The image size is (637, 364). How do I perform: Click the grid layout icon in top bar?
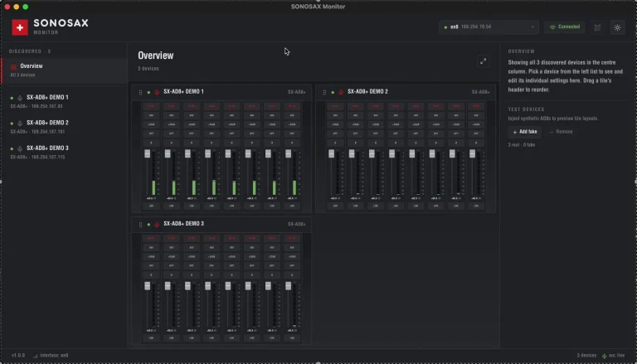(597, 27)
